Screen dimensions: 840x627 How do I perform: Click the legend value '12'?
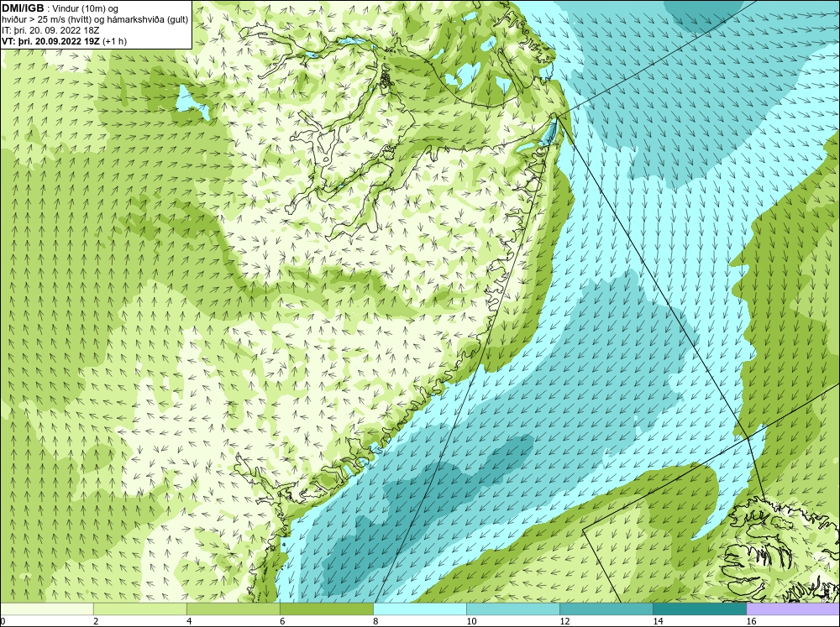pos(564,621)
